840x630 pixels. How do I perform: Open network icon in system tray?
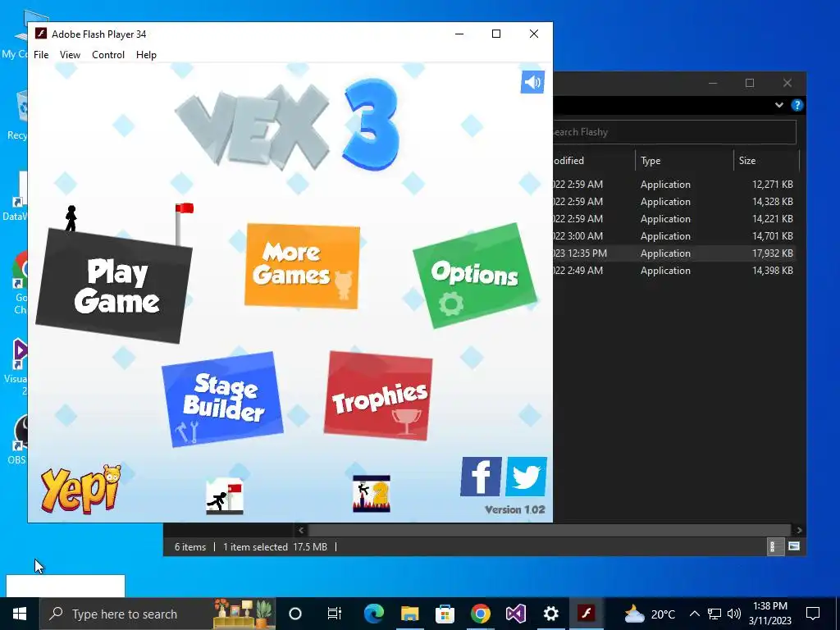coord(714,614)
